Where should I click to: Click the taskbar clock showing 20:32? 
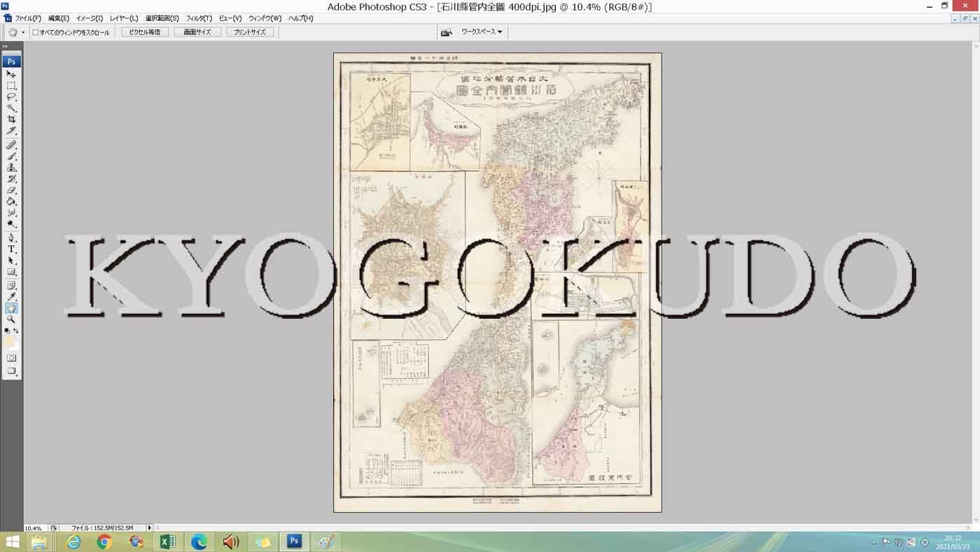[952, 542]
